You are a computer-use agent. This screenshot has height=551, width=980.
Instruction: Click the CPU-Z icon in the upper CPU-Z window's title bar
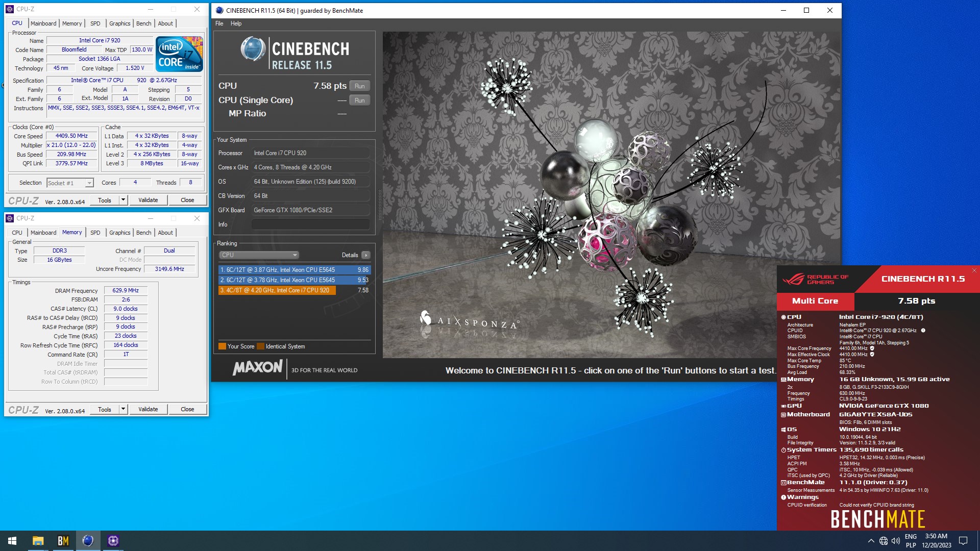[10, 9]
